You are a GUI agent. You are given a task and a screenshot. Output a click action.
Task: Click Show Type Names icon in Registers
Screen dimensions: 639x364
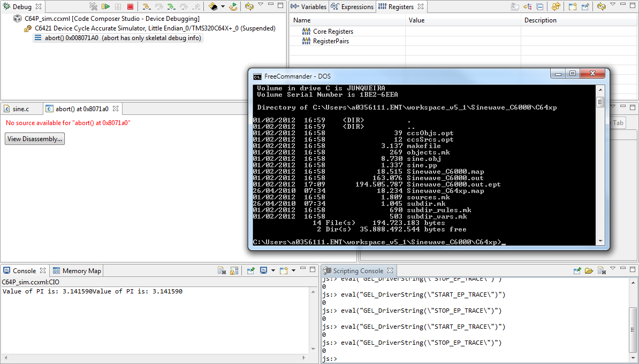pos(515,6)
